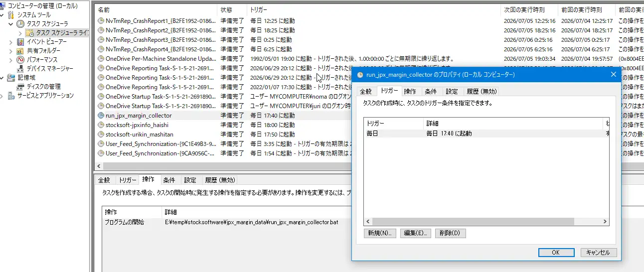Image resolution: width=644 pixels, height=272 pixels.
Task: Click left arrow of task list scrollbar
Action: point(98,166)
